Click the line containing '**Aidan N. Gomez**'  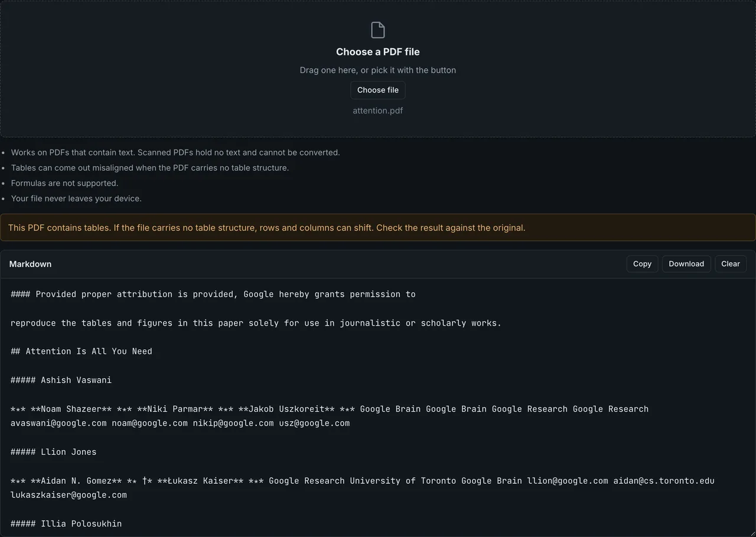[363, 481]
